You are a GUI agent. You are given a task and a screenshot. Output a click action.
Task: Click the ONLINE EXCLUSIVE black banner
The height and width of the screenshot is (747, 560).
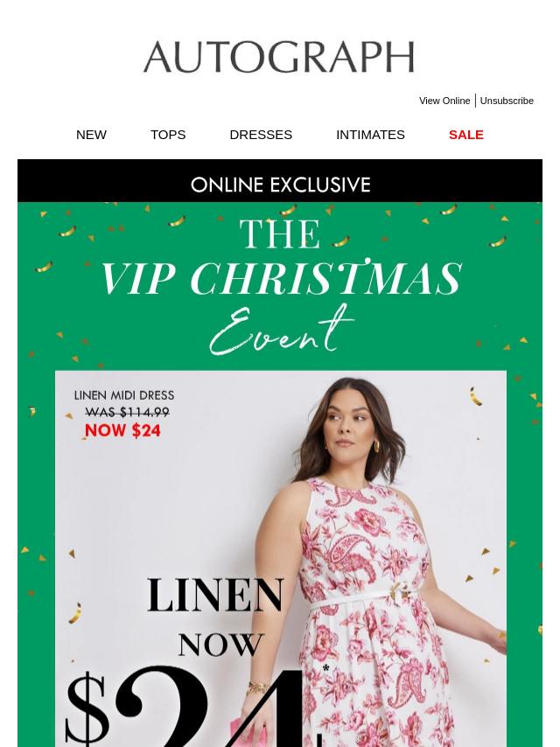[x=280, y=180]
